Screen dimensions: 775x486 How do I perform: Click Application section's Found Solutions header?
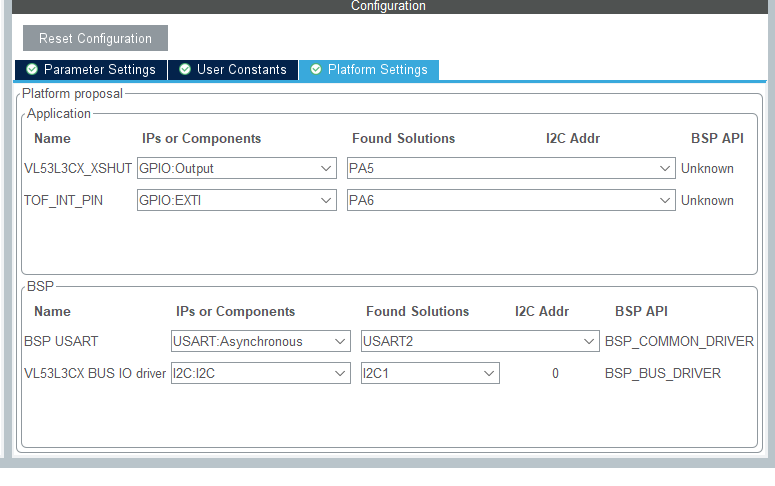click(x=403, y=138)
